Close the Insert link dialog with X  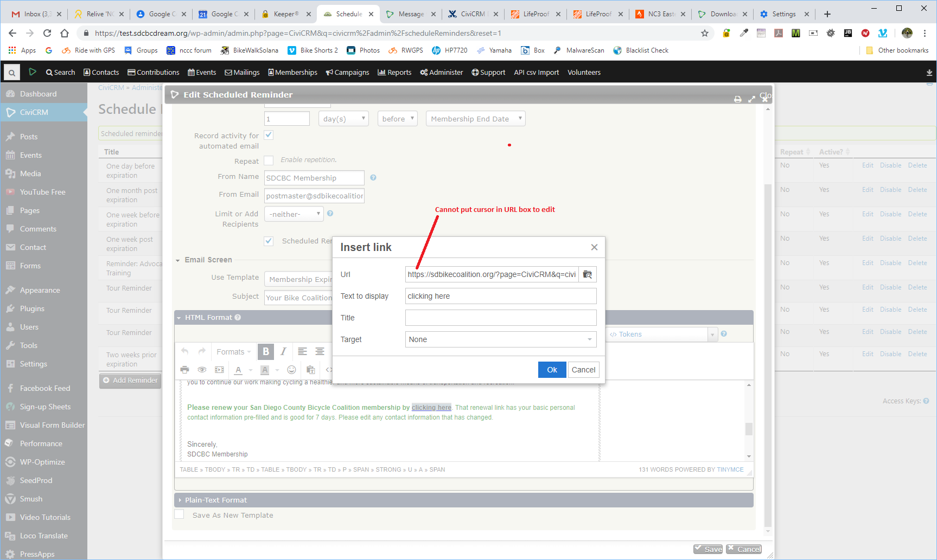[x=594, y=247]
